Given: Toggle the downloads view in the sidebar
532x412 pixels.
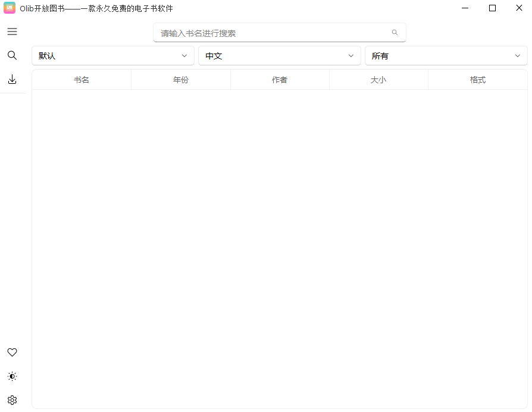Looking at the screenshot, I should pyautogui.click(x=12, y=79).
